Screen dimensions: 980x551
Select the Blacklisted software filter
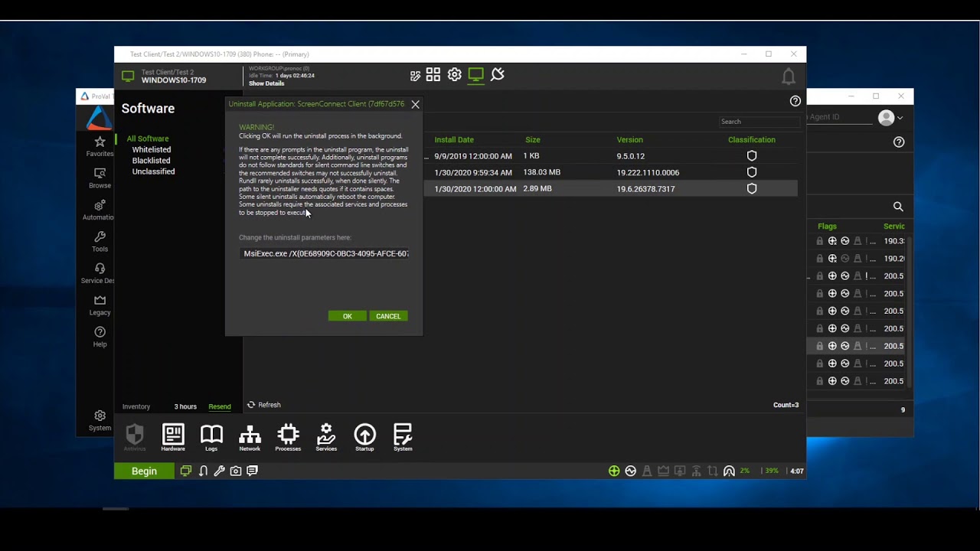click(151, 161)
